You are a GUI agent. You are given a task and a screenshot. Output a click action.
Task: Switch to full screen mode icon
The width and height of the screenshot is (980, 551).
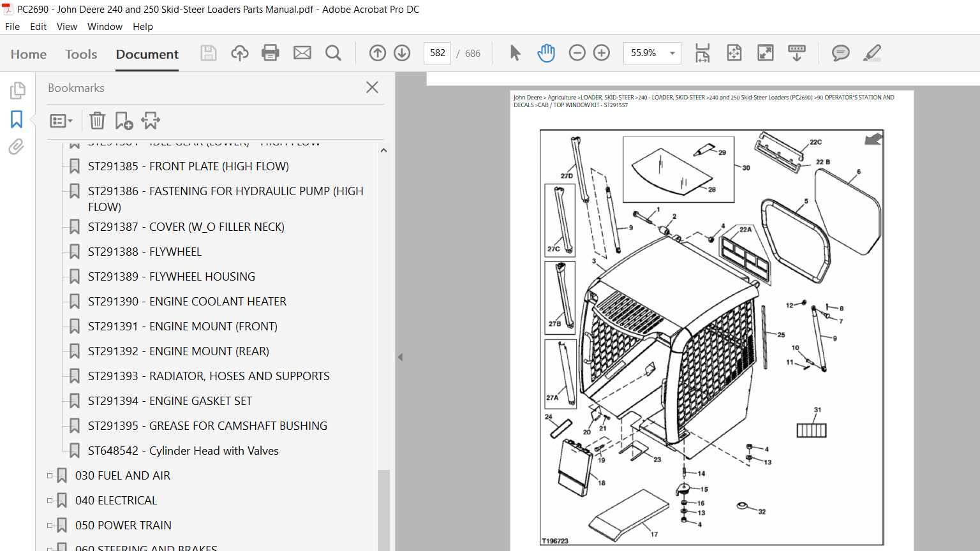[766, 53]
